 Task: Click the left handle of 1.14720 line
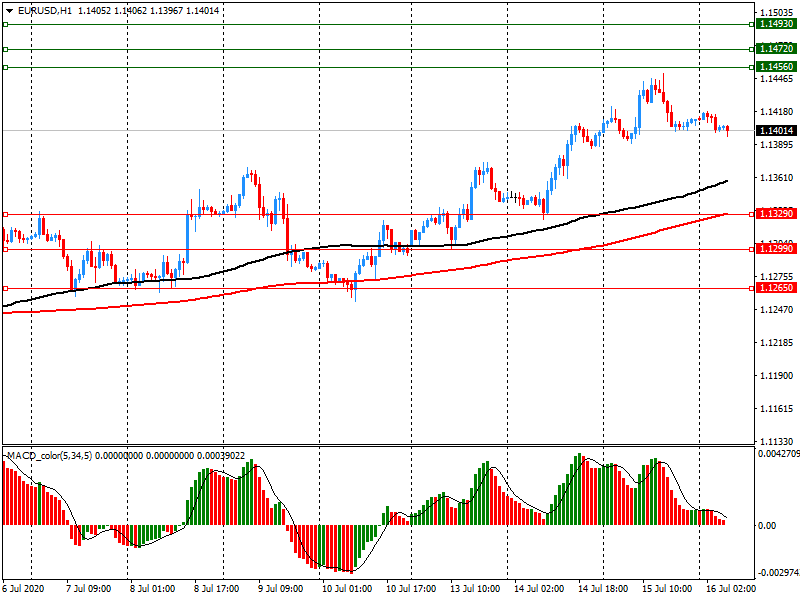click(5, 49)
